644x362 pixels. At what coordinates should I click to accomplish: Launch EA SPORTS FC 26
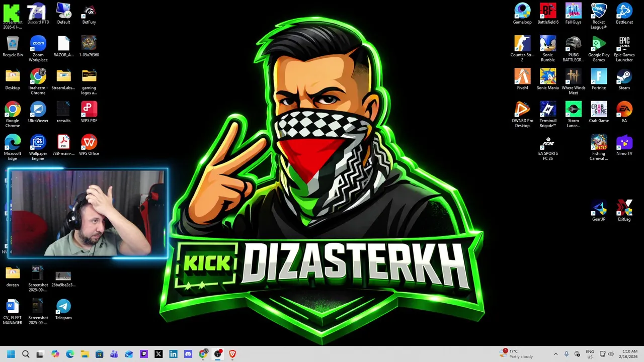pos(548,147)
